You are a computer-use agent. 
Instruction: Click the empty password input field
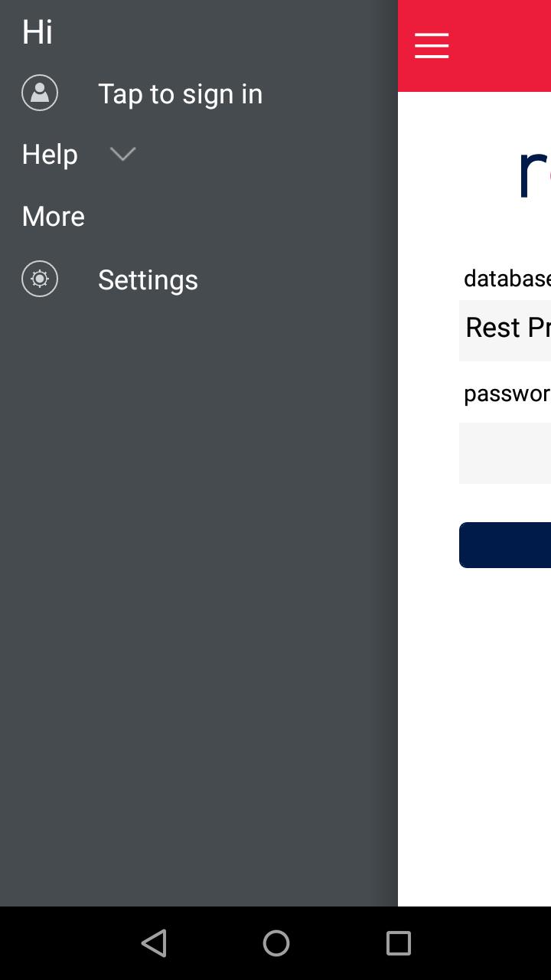(505, 453)
